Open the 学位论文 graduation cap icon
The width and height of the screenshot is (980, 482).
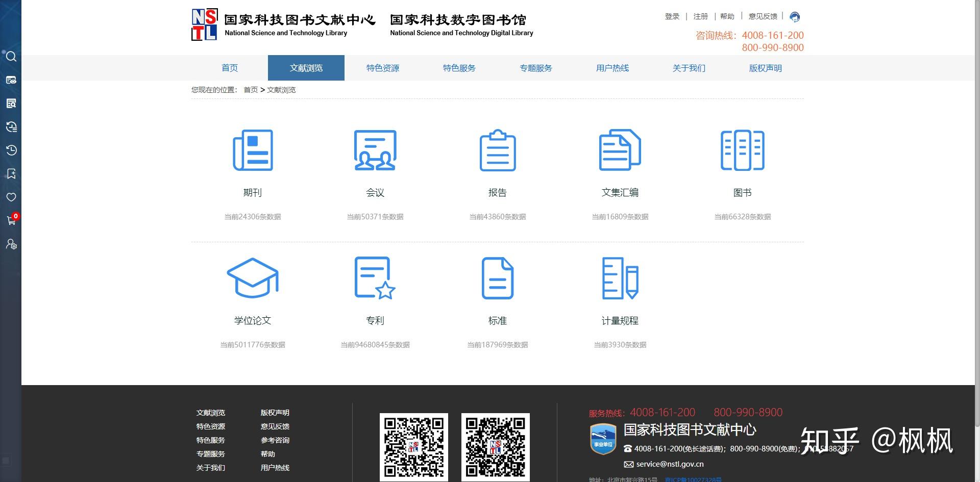click(253, 278)
